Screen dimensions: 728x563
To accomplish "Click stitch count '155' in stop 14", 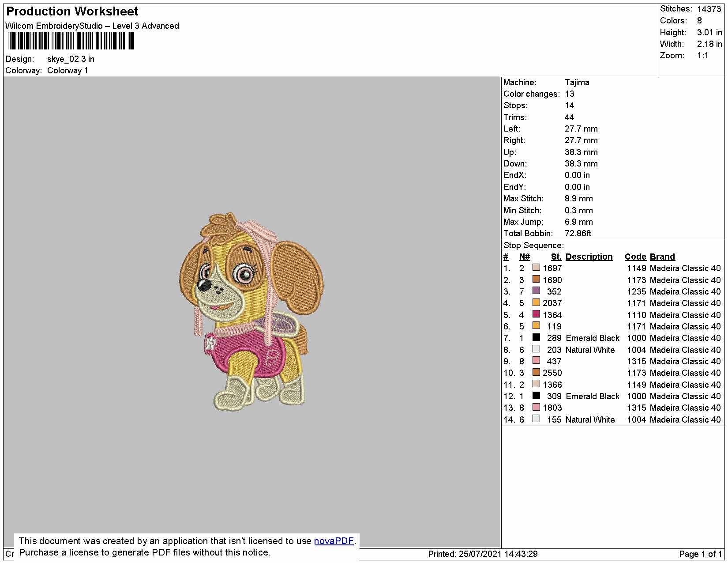I will coord(555,420).
